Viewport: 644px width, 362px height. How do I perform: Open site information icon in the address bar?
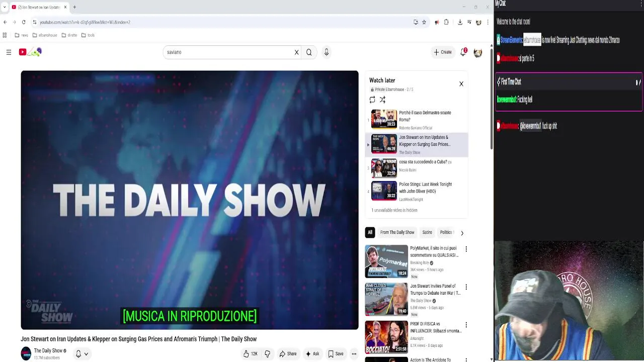click(34, 22)
